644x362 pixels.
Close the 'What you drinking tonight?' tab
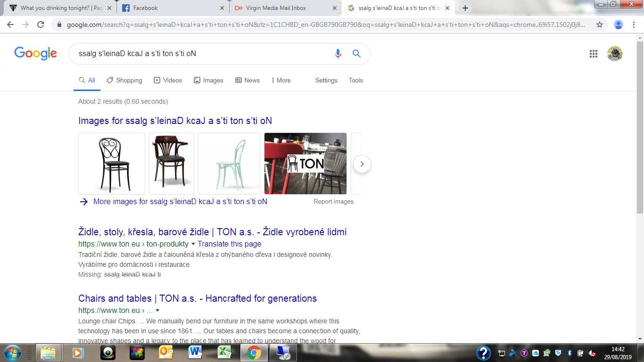pyautogui.click(x=109, y=8)
